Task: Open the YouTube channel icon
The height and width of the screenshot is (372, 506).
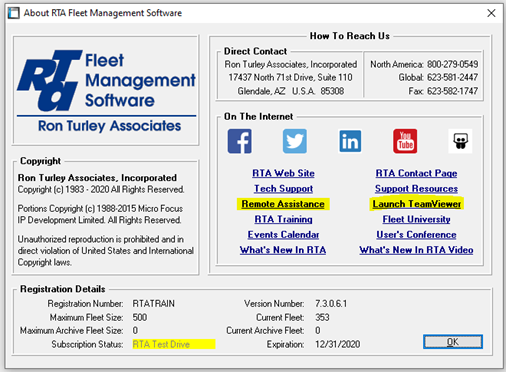Action: click(405, 141)
